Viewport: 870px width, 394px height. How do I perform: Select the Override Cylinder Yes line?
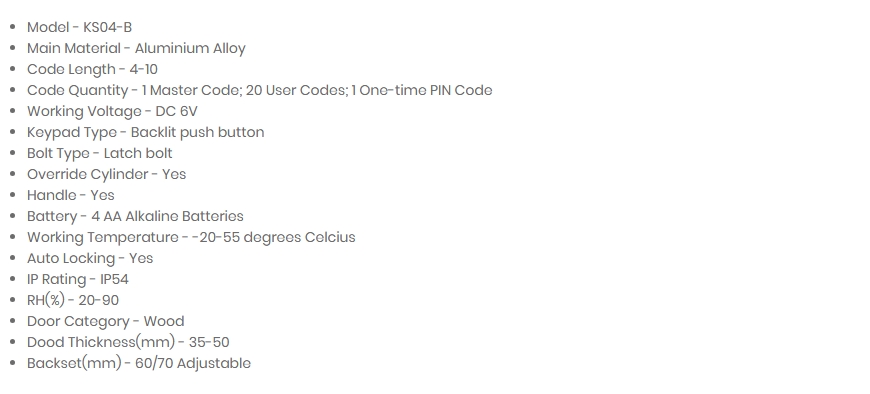[107, 174]
